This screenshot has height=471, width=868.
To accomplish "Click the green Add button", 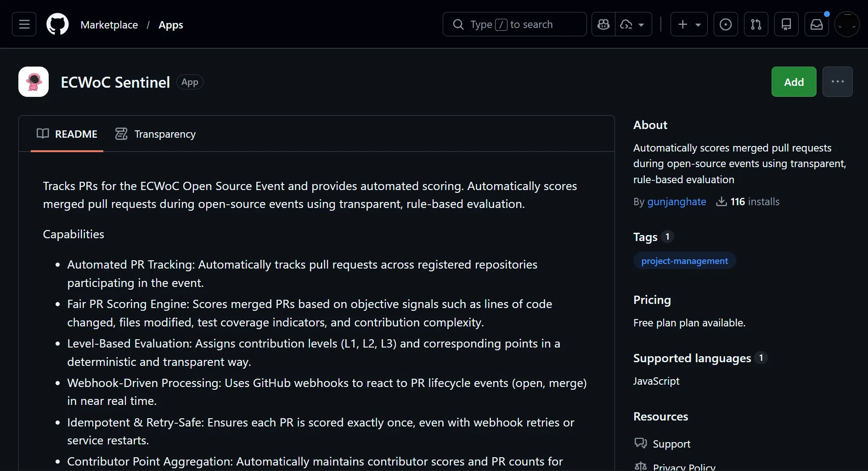I will 794,82.
